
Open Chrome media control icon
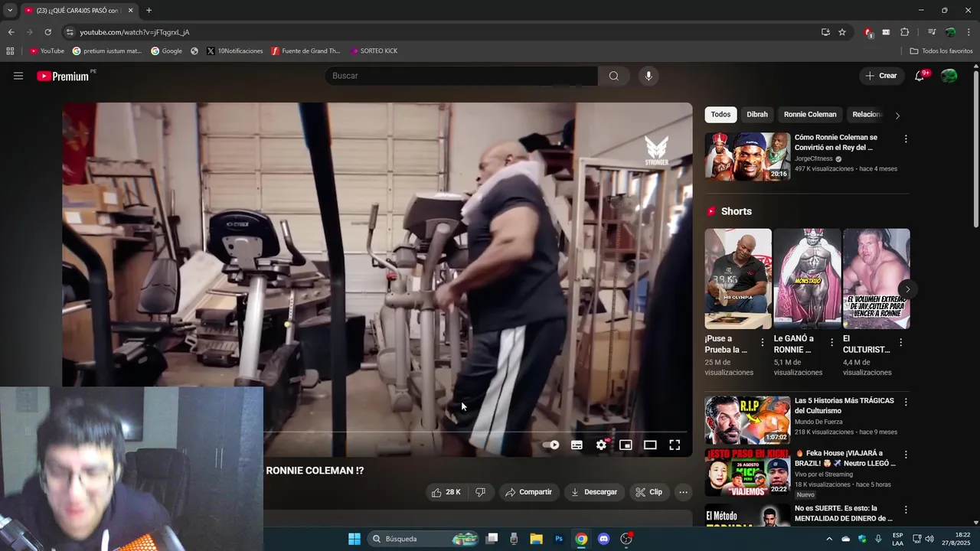[x=932, y=32]
